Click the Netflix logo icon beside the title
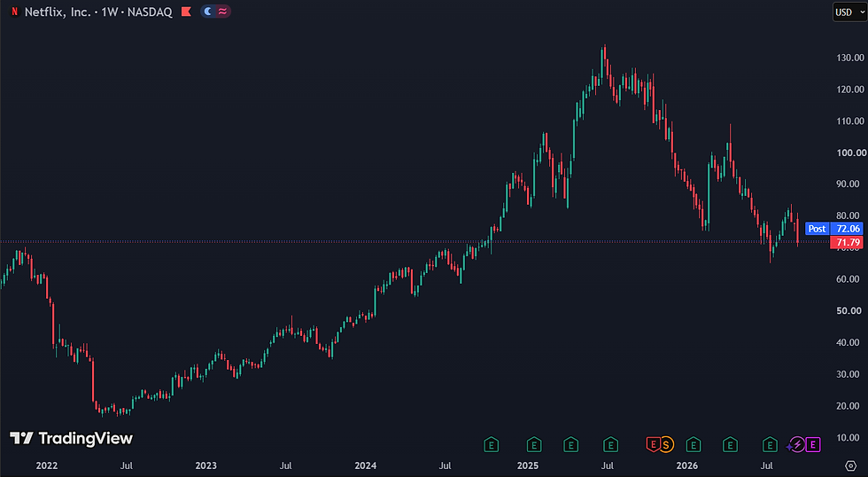This screenshot has height=477, width=868. [x=14, y=12]
